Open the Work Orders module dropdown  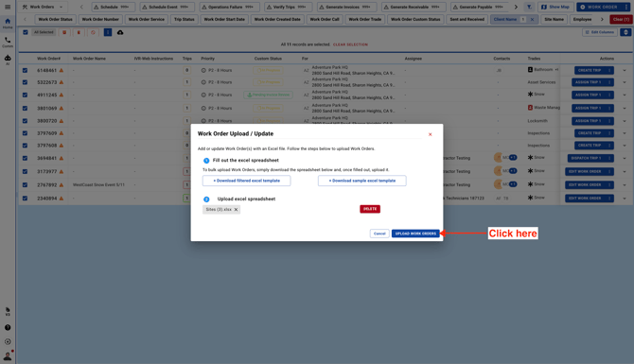(43, 7)
